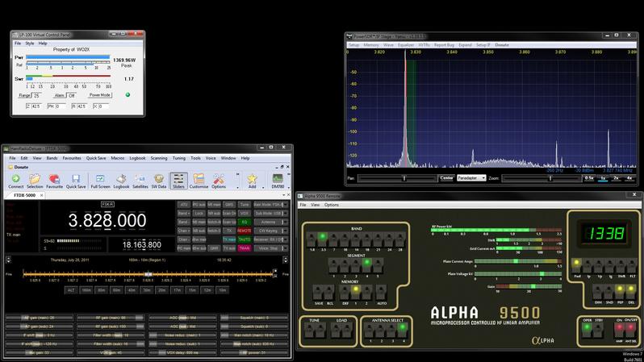Expand the DM780 toolbar dropdown arrow
The image size is (644, 362).
tap(288, 188)
